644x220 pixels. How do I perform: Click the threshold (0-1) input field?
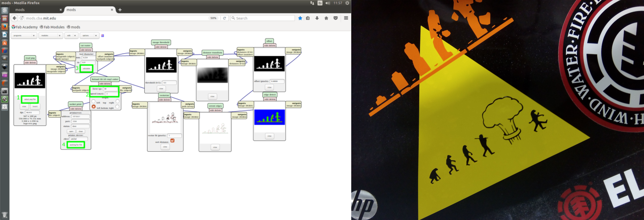coord(169,83)
